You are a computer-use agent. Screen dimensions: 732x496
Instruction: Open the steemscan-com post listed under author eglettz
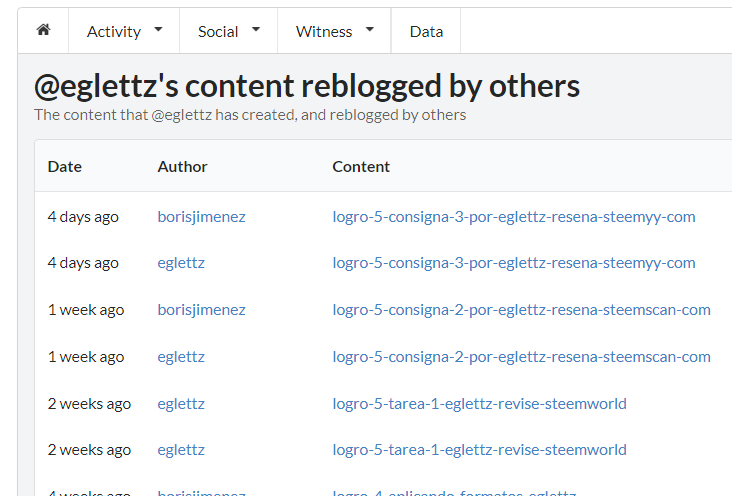[521, 357]
